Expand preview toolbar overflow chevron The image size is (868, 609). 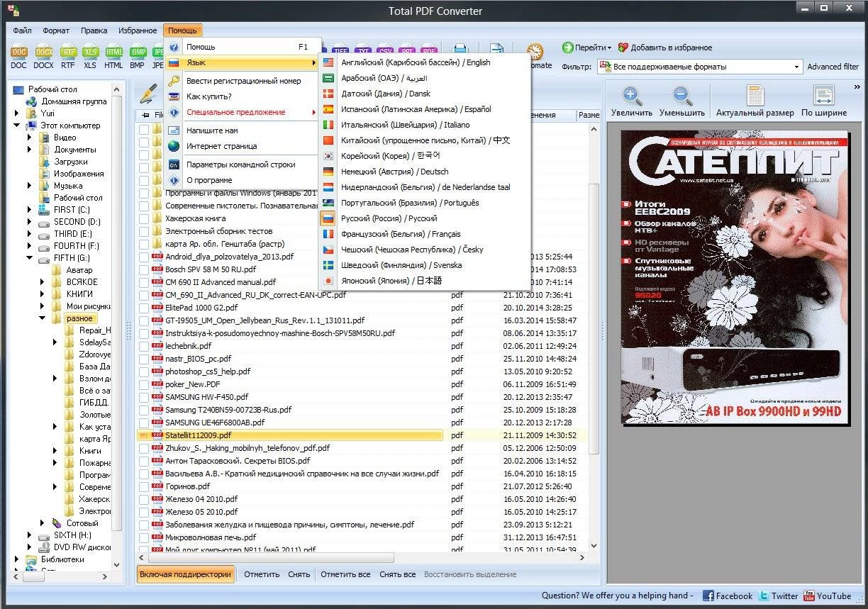pyautogui.click(x=857, y=87)
